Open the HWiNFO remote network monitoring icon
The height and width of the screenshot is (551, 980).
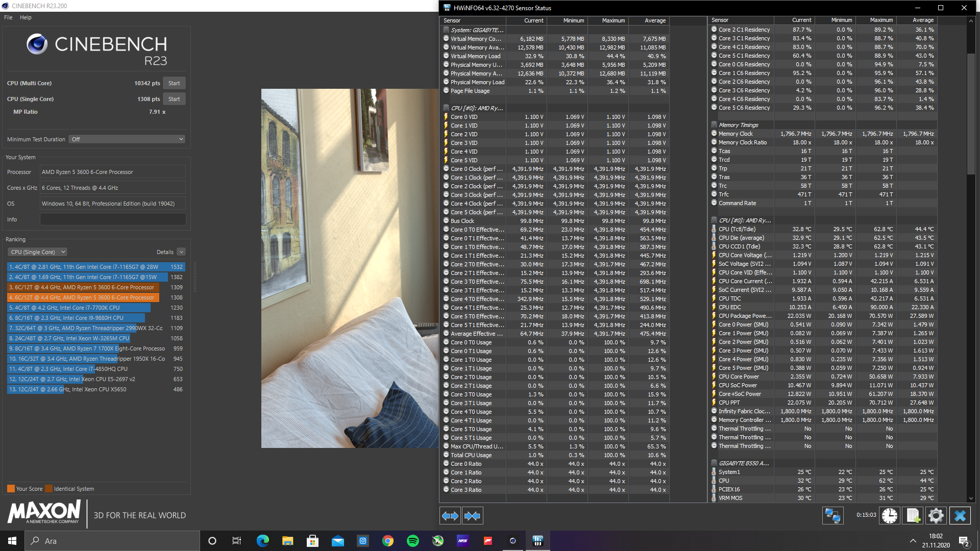(832, 516)
